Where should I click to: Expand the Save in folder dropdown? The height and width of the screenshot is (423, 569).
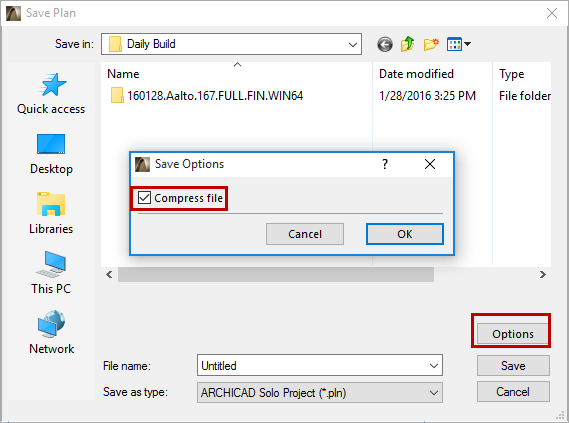(352, 45)
